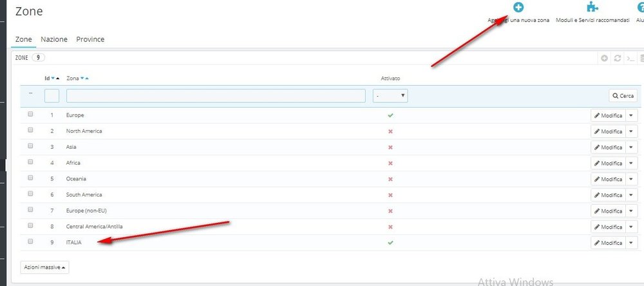Enable the North America zone status
Viewport: 644px width, 286px height.
[x=390, y=131]
